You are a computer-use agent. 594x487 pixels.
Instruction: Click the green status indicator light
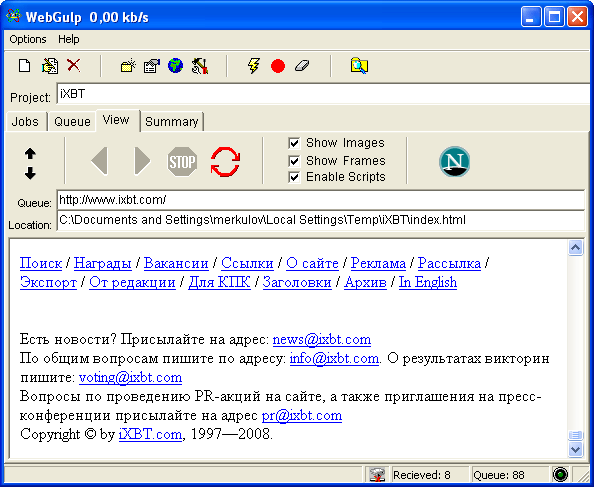[x=560, y=475]
